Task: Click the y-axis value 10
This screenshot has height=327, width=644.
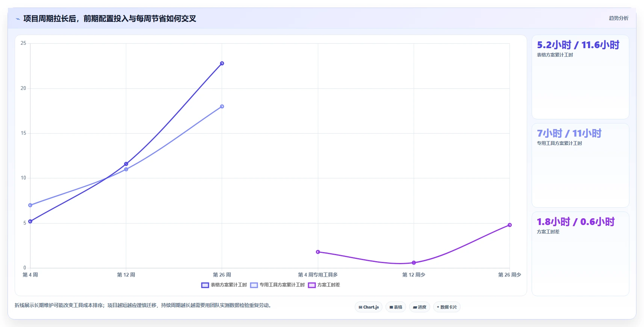Action: tap(23, 178)
